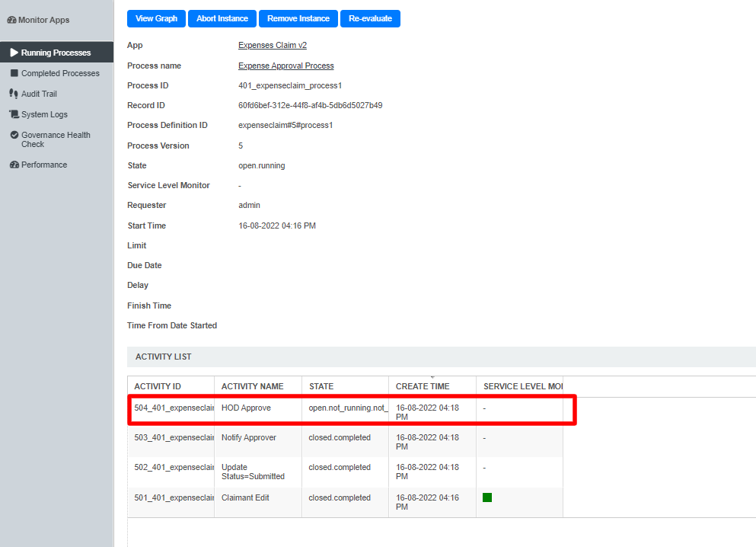Click the Record ID value
The height and width of the screenshot is (547, 756).
[310, 105]
